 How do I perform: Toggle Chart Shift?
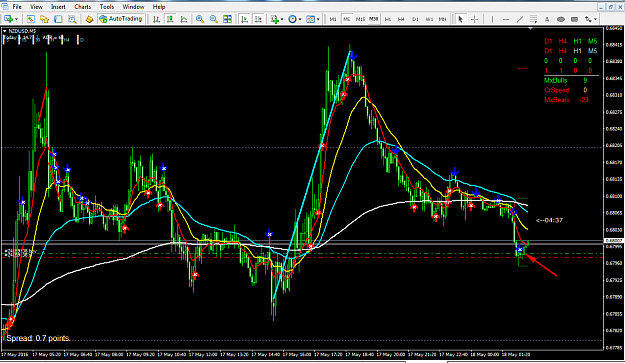(x=258, y=19)
